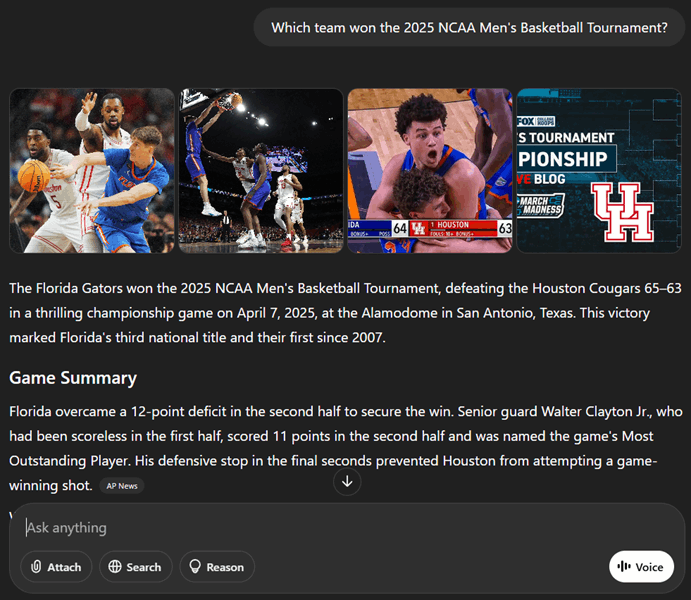Start Voice mode with the white button
This screenshot has width=691, height=600.
[641, 567]
